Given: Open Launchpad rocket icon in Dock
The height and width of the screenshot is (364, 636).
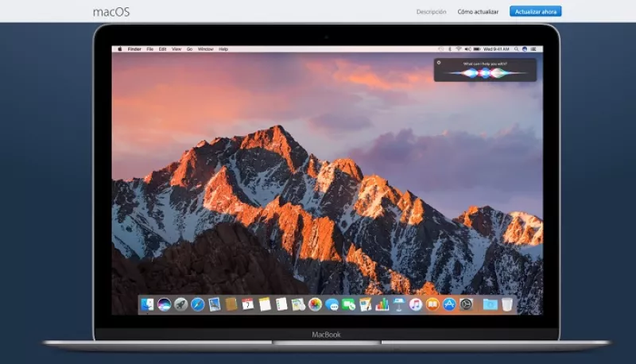Looking at the screenshot, I should pyautogui.click(x=181, y=304).
